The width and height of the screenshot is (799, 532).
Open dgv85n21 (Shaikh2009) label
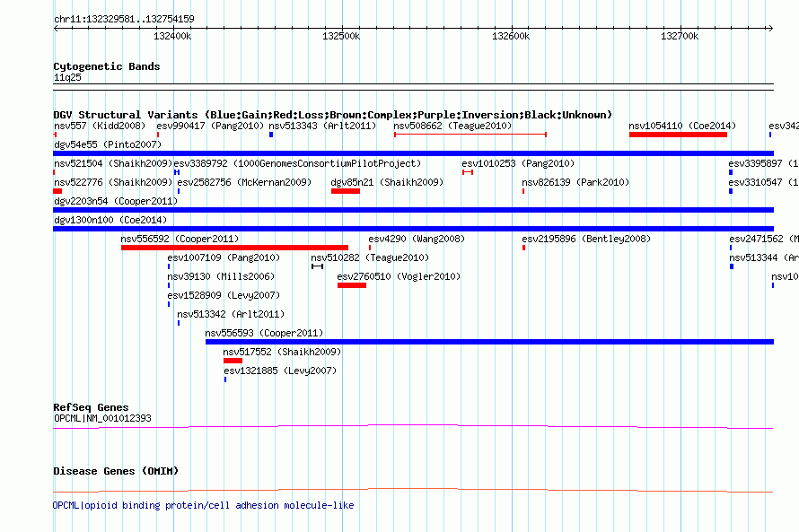387,182
